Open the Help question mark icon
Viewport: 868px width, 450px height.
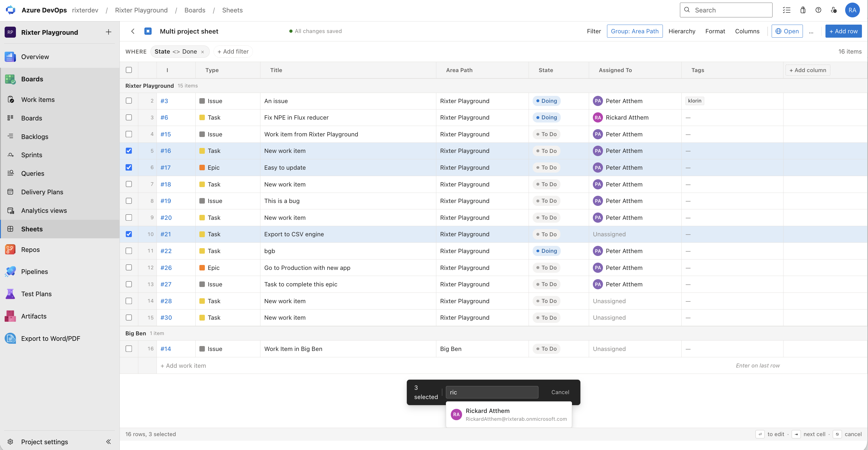818,10
